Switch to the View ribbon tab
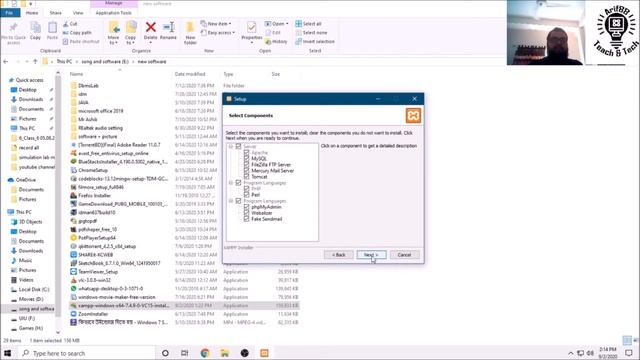640x360 pixels. coord(78,13)
